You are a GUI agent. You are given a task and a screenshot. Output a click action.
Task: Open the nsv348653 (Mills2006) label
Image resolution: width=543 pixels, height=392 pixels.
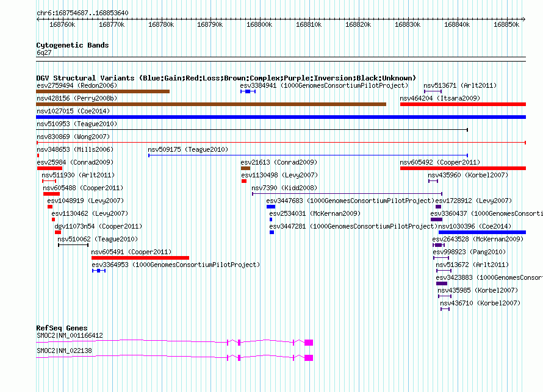tap(75, 149)
